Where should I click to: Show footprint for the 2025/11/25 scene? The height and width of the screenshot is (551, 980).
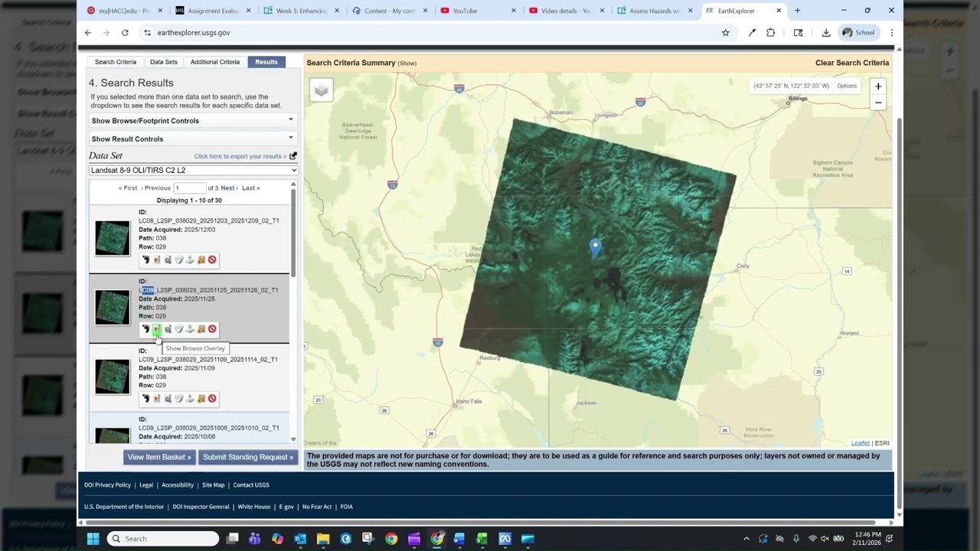[x=145, y=329]
